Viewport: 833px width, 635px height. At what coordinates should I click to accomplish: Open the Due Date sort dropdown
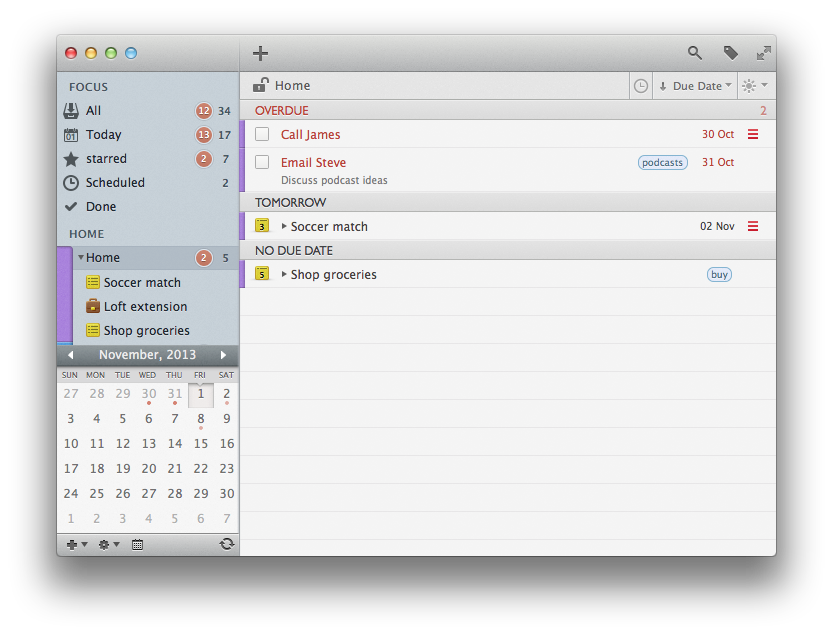click(x=695, y=86)
